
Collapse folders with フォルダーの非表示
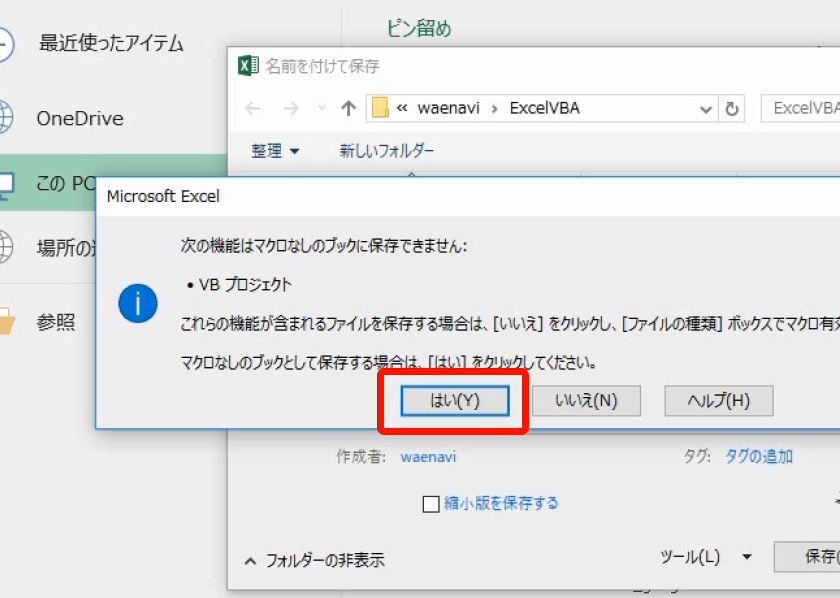(315, 560)
